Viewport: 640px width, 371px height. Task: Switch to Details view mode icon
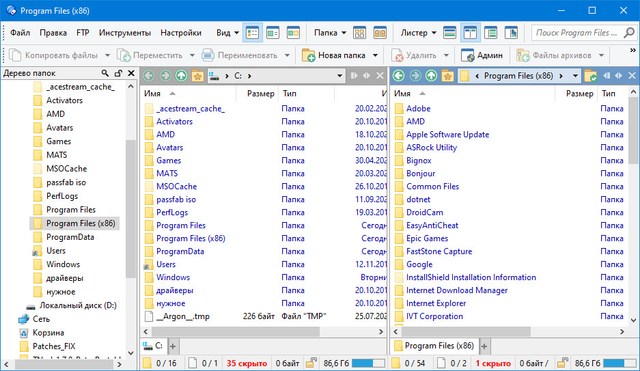253,33
